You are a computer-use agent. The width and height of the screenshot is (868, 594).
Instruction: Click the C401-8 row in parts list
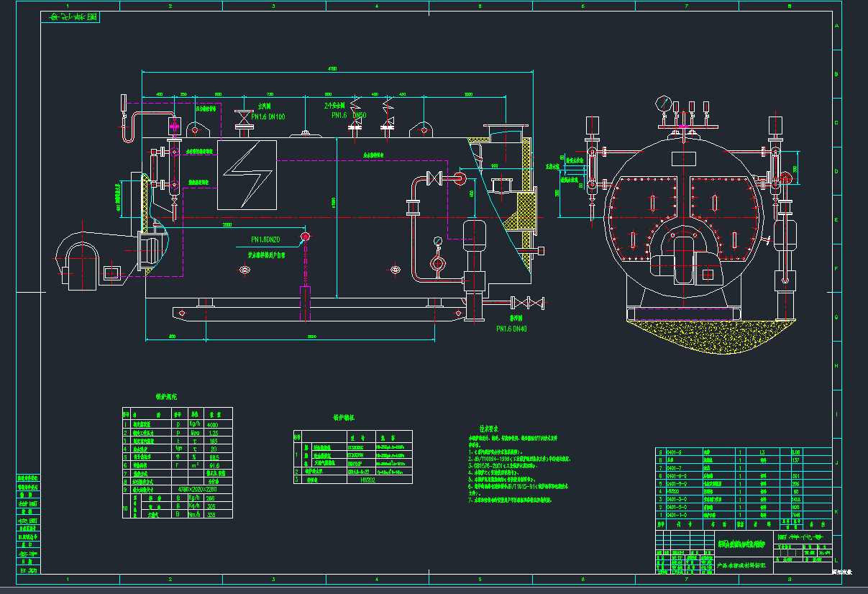tap(680, 452)
